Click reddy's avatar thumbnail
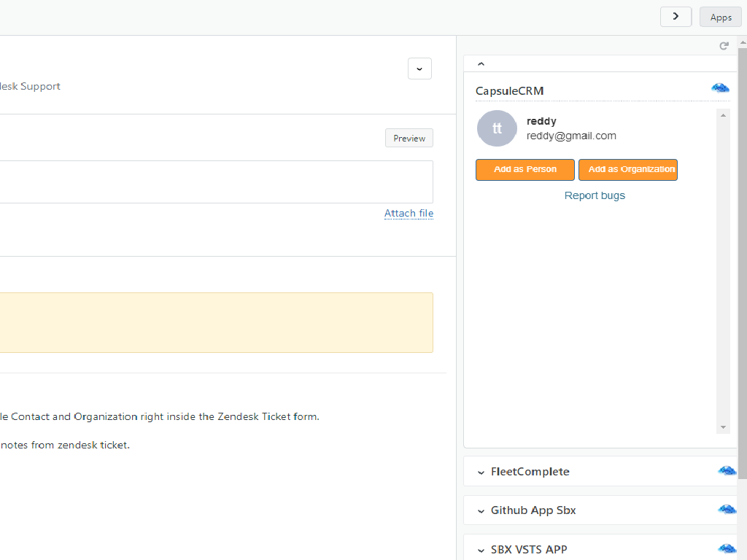The height and width of the screenshot is (560, 747). coord(497,128)
